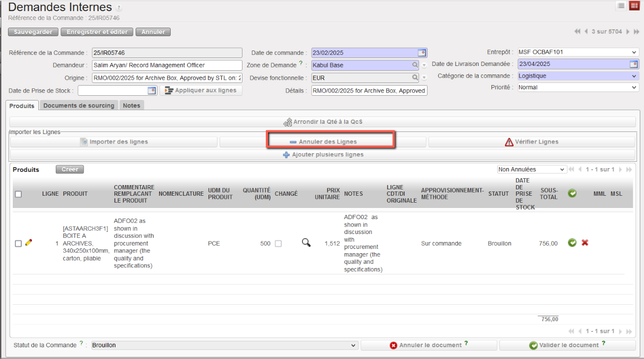
Task: Open the Date de commande calendar picker
Action: 422,53
